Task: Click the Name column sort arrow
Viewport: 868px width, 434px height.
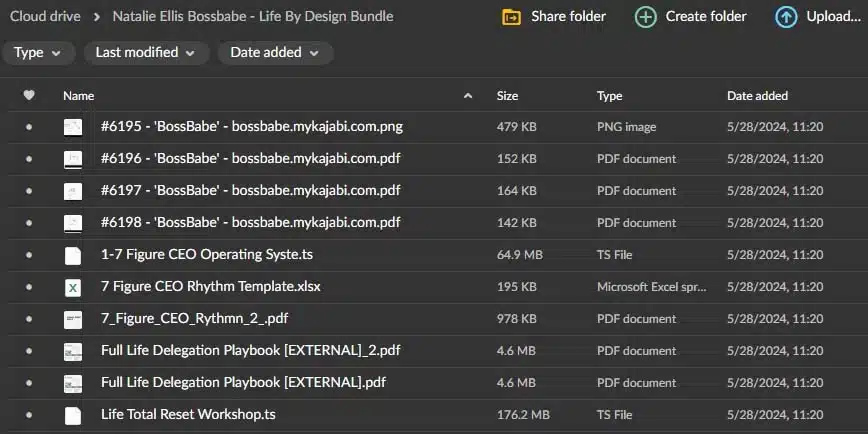Action: (x=468, y=96)
